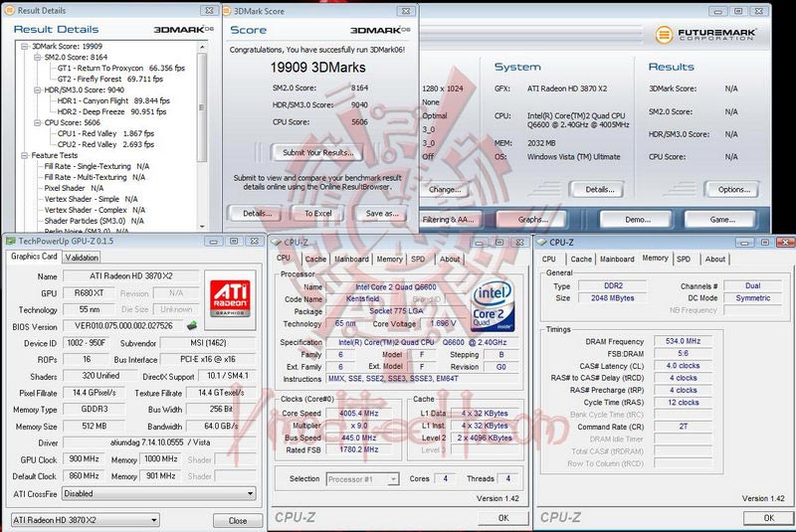The width and height of the screenshot is (796, 532).
Task: Select HDR2 - Deep Freeze result
Action: coord(111,111)
